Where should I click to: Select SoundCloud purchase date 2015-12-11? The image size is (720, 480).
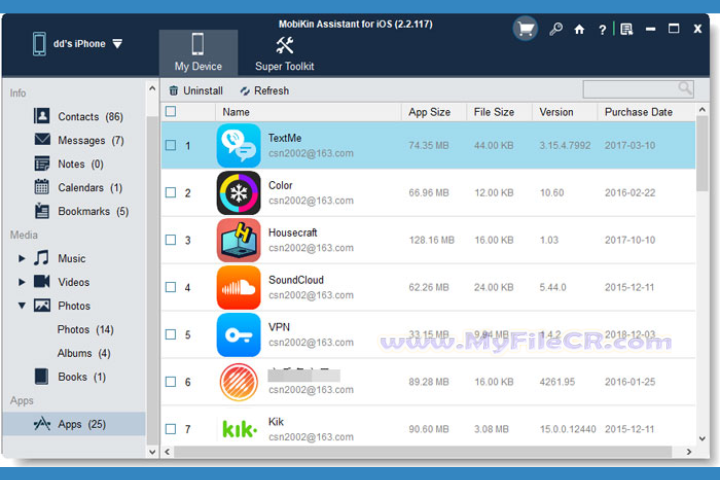click(x=629, y=288)
